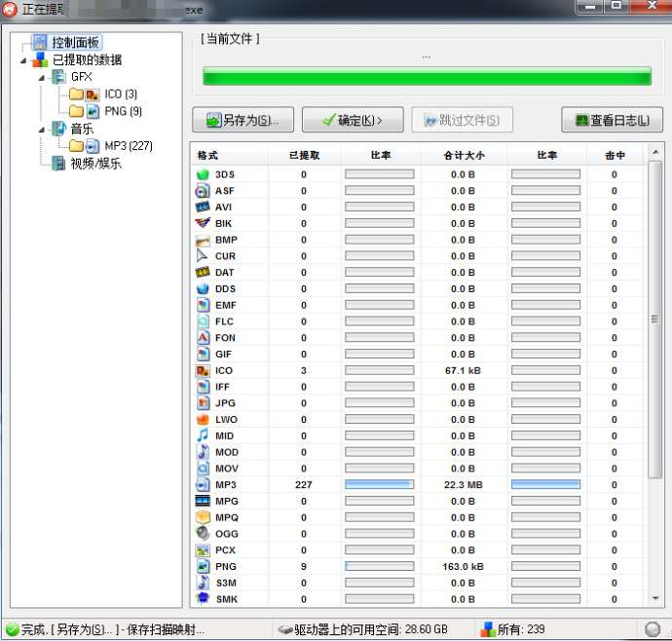Click the MP3 format icon in list
Viewport: 672px width, 641px height.
click(203, 484)
